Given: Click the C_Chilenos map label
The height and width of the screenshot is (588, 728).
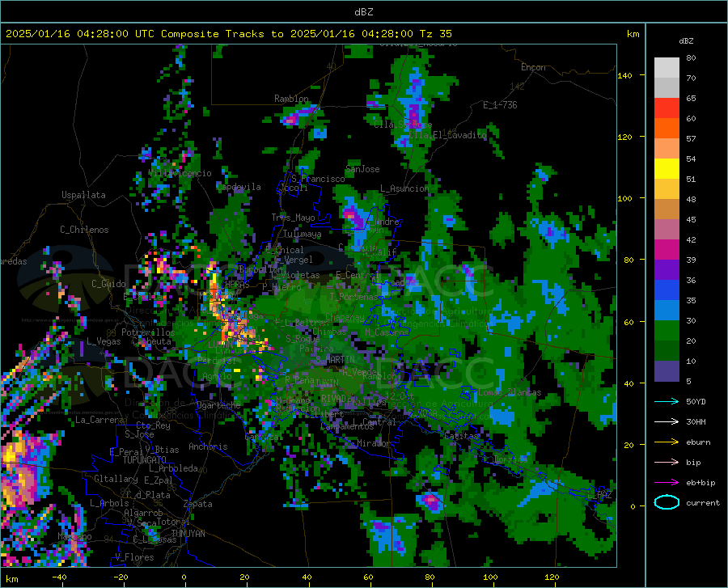Looking at the screenshot, I should coord(84,230).
